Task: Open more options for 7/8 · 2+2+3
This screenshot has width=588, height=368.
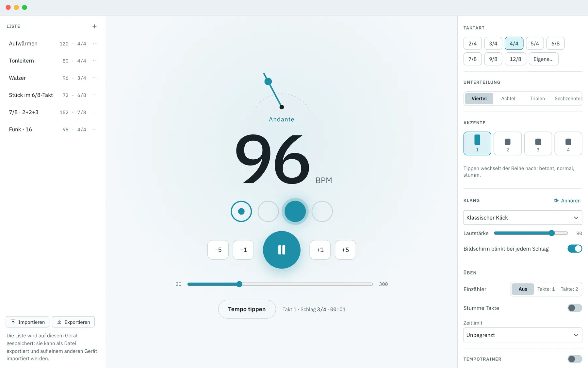Action: (95, 112)
